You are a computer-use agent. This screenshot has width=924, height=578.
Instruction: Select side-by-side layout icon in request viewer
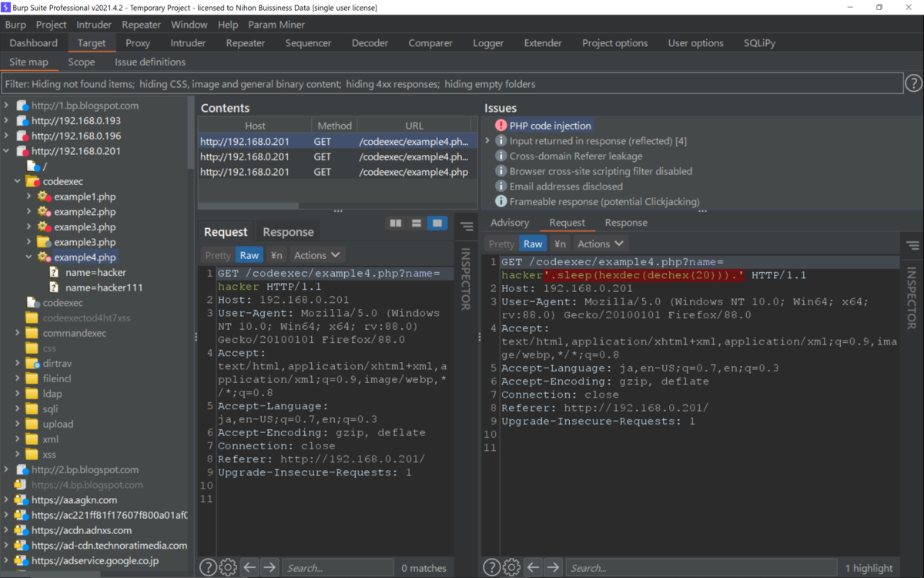[x=396, y=223]
